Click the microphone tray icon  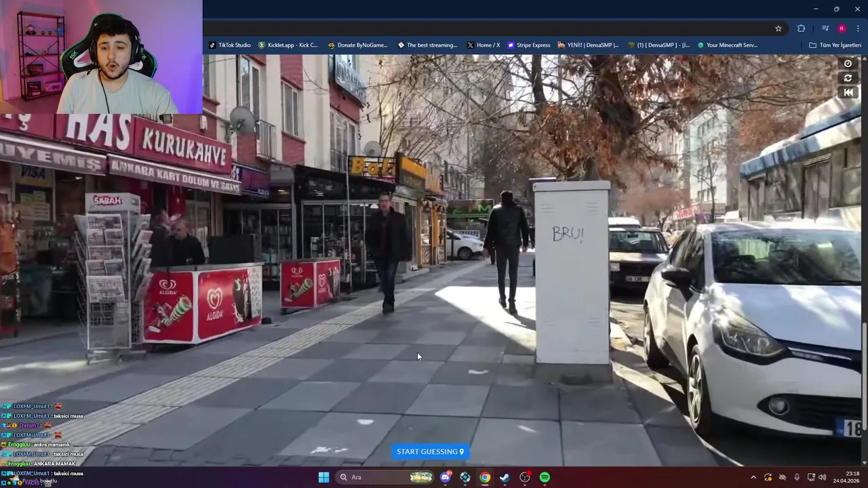click(797, 477)
